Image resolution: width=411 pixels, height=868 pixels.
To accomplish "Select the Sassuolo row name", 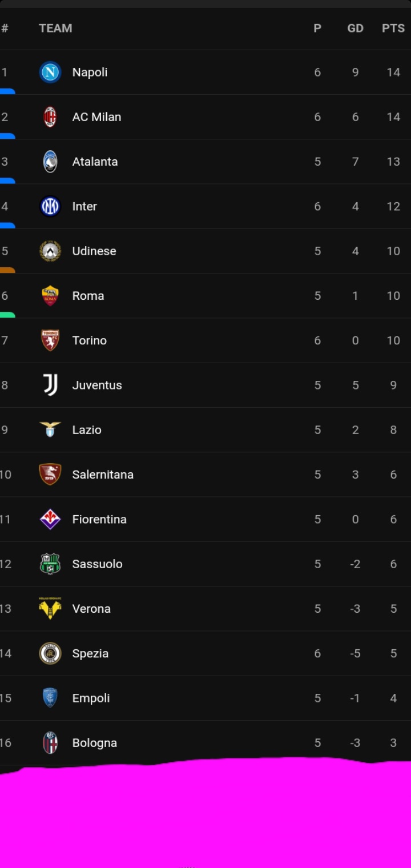I will (97, 564).
